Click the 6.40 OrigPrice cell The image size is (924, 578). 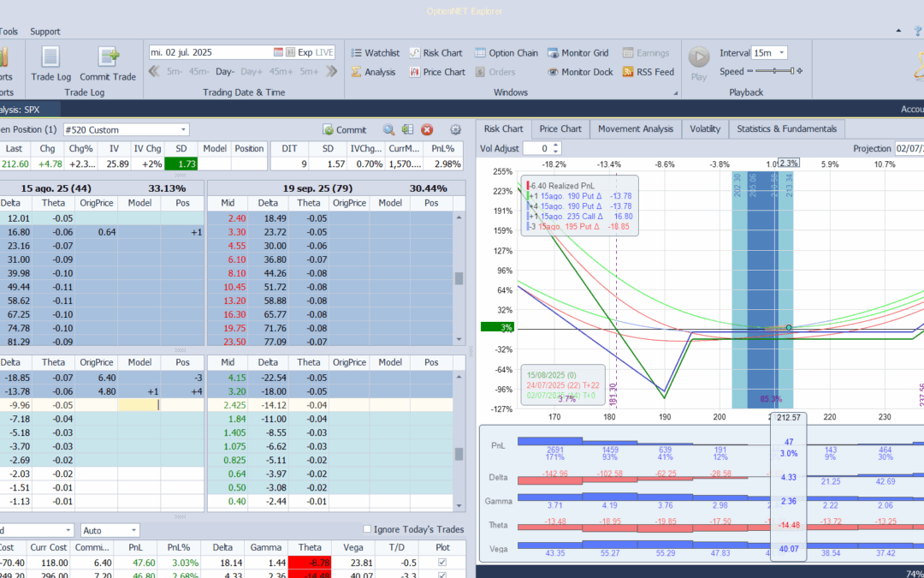96,378
